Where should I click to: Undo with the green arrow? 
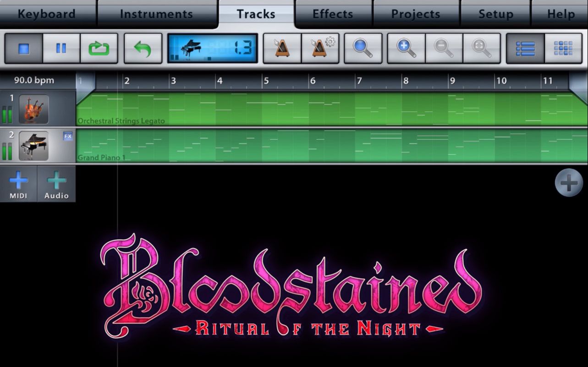pyautogui.click(x=143, y=48)
